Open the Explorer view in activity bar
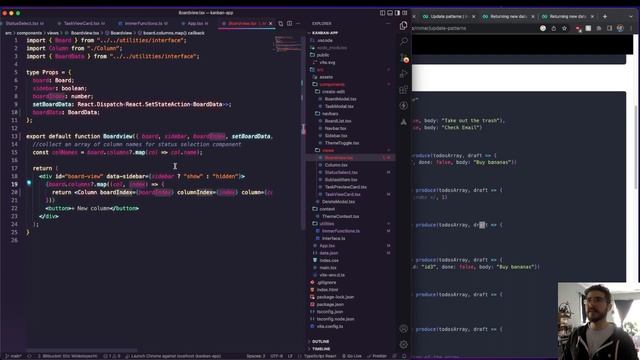The height and width of the screenshot is (360, 640). click(403, 25)
